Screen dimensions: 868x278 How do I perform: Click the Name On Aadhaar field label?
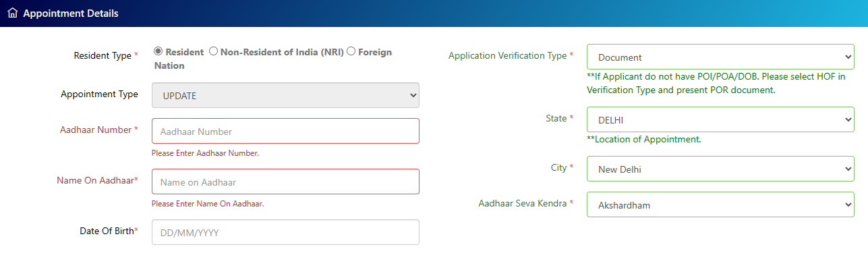coord(98,180)
